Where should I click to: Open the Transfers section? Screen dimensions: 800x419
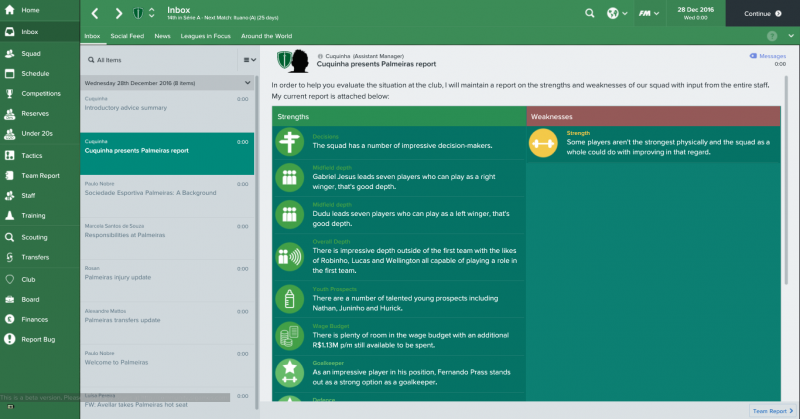[x=34, y=258]
